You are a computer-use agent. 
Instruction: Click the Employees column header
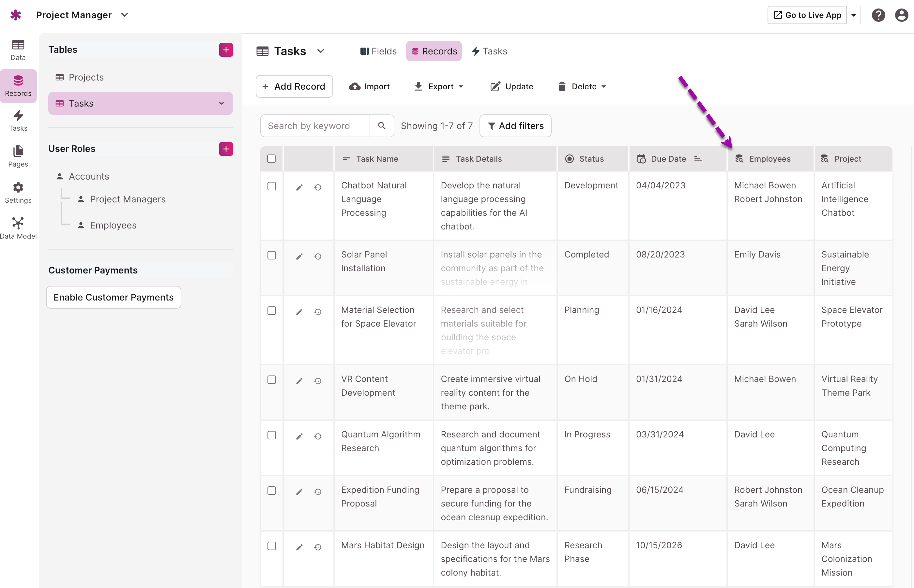tap(770, 159)
